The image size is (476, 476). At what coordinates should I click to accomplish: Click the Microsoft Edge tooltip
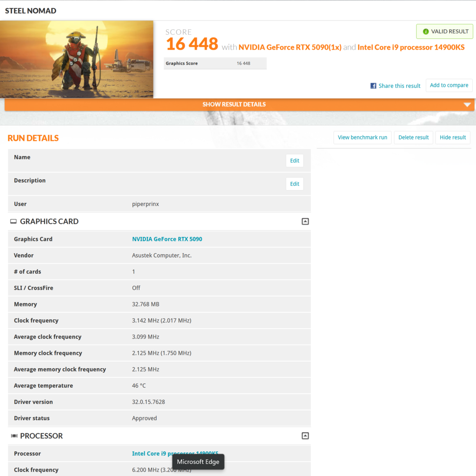(198, 462)
